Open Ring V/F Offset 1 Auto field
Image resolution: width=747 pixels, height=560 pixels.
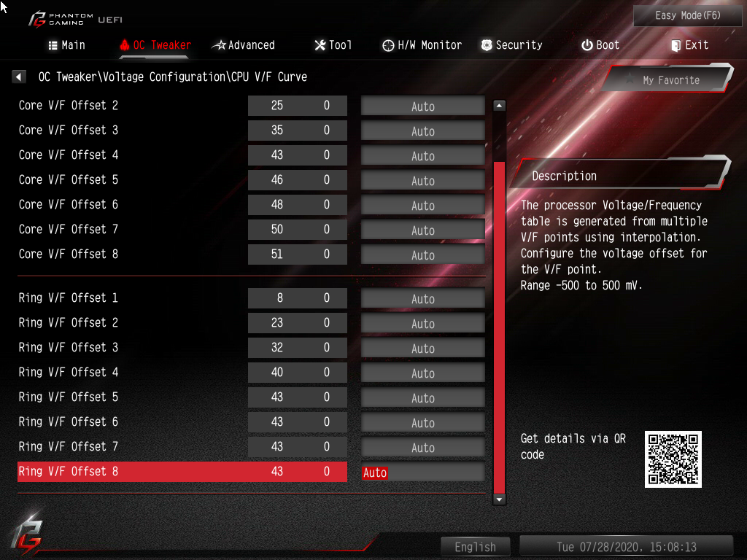pyautogui.click(x=422, y=298)
